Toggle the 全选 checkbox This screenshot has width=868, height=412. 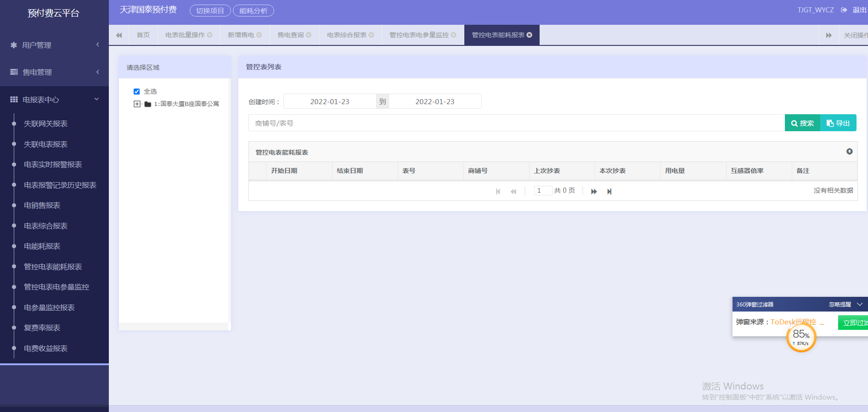click(x=136, y=91)
